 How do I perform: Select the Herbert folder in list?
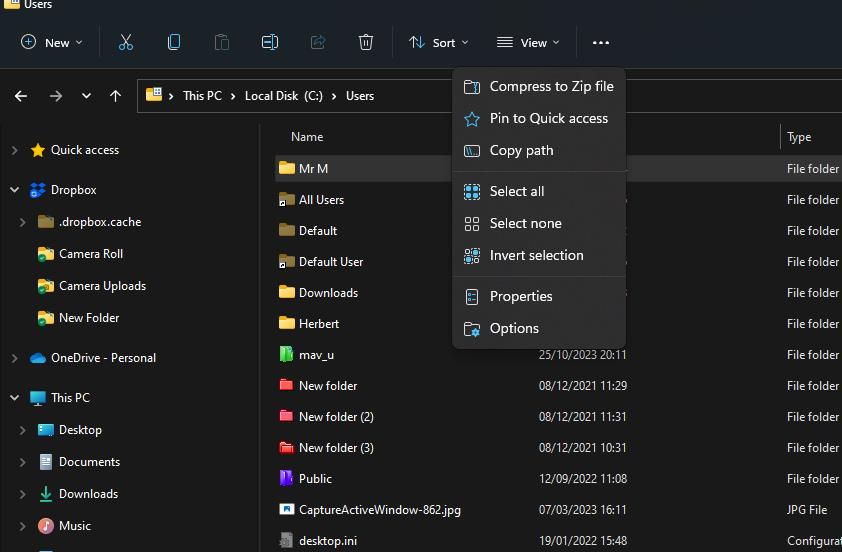click(x=318, y=324)
